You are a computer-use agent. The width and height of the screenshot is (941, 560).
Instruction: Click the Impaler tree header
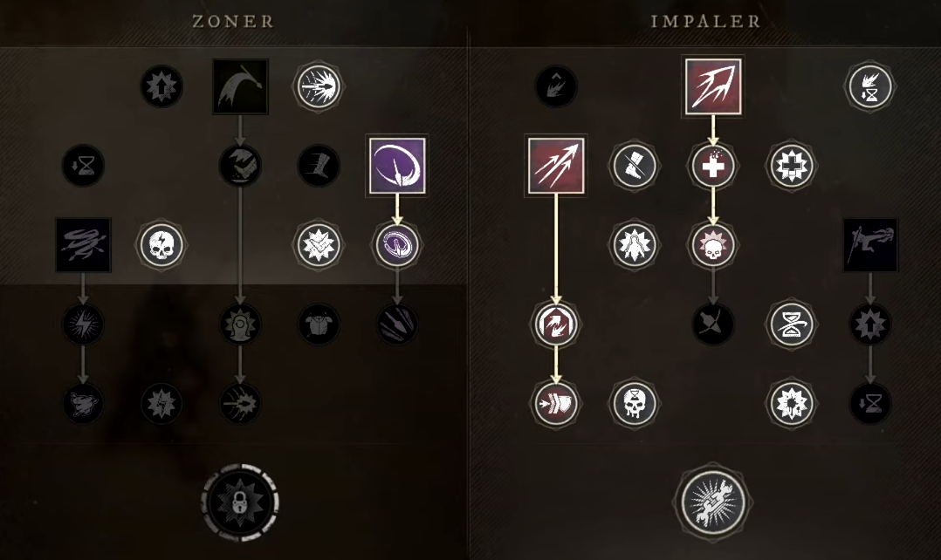coord(705,22)
